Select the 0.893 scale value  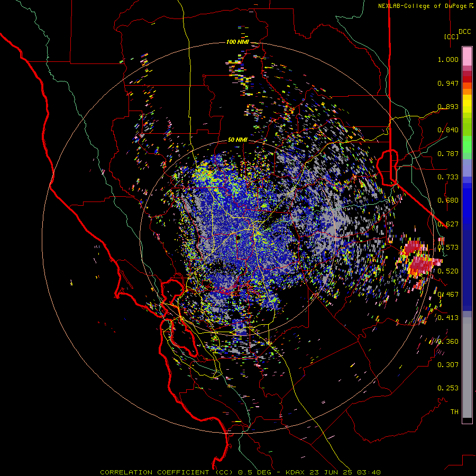[x=448, y=106]
